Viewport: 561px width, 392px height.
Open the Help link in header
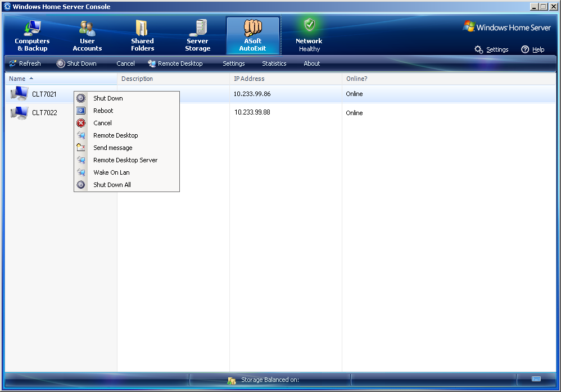click(x=538, y=49)
